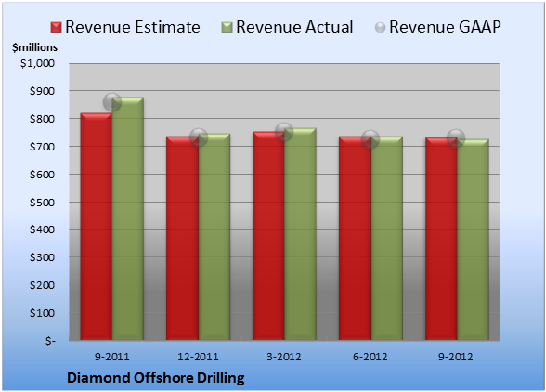Select the green actual bar for 3-2012
This screenshot has width=546, height=392.
click(x=300, y=234)
